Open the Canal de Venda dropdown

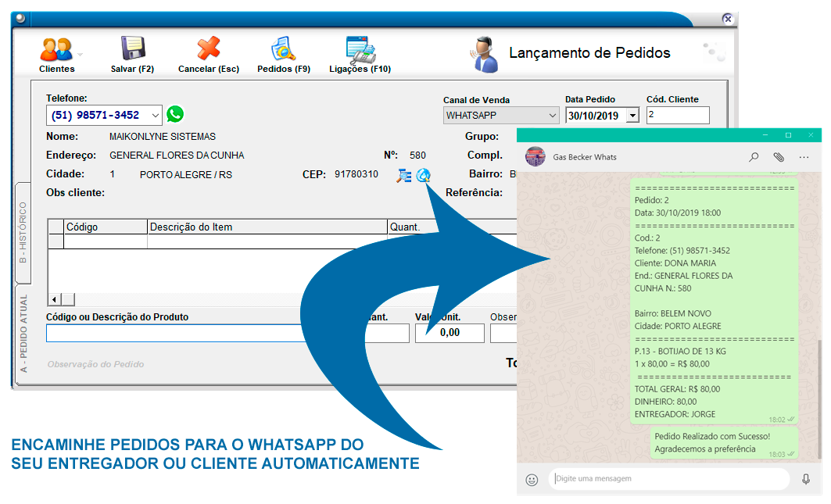(x=552, y=116)
